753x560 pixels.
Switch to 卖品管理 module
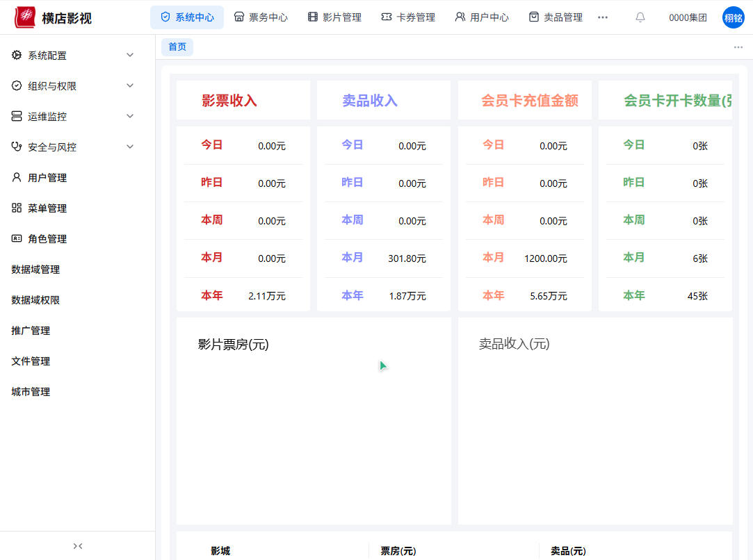point(556,17)
